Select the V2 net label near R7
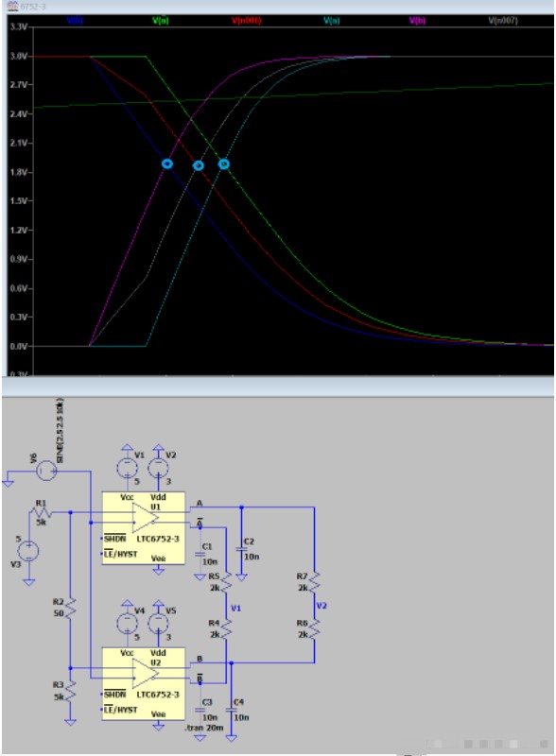 tap(321, 606)
